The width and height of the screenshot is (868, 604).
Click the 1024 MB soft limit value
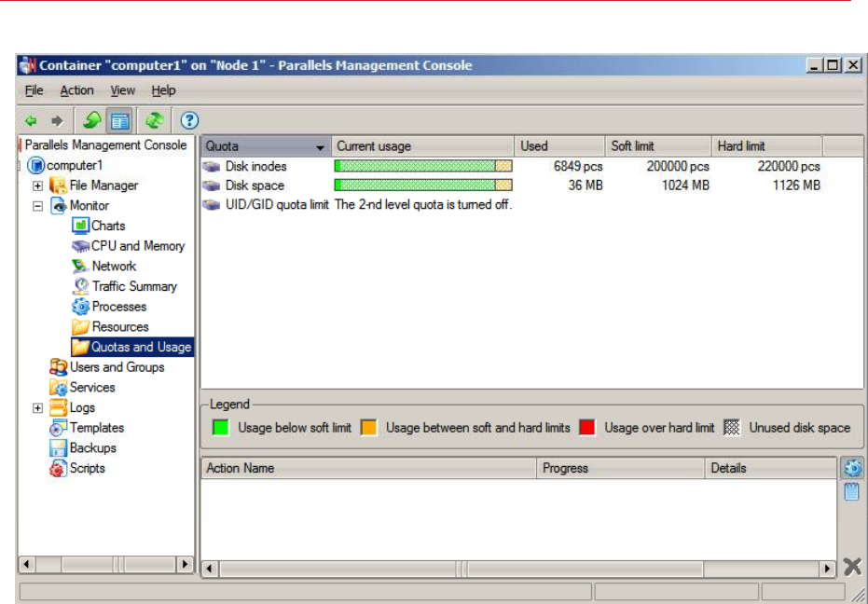(685, 185)
